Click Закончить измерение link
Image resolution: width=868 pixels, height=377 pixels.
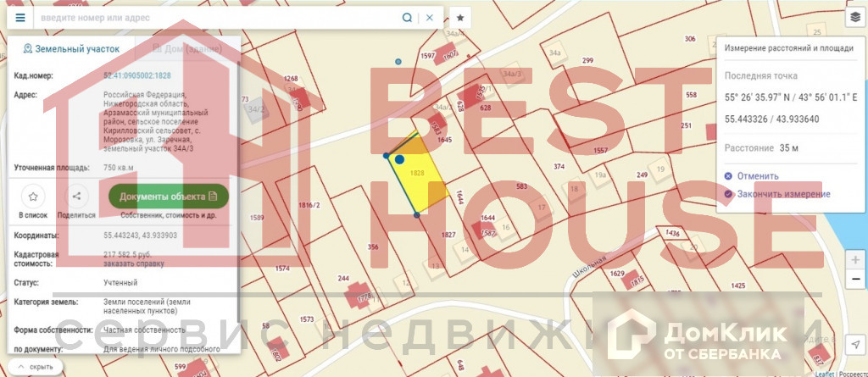pos(783,194)
